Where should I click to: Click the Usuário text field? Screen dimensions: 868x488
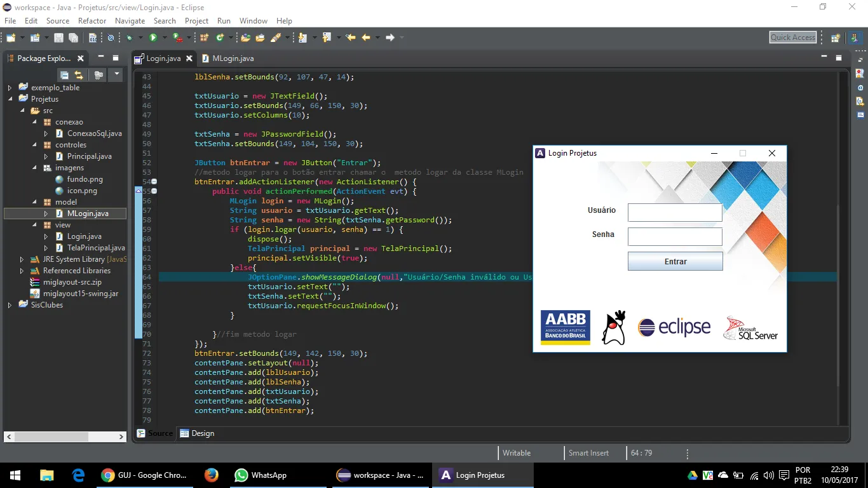675,212
